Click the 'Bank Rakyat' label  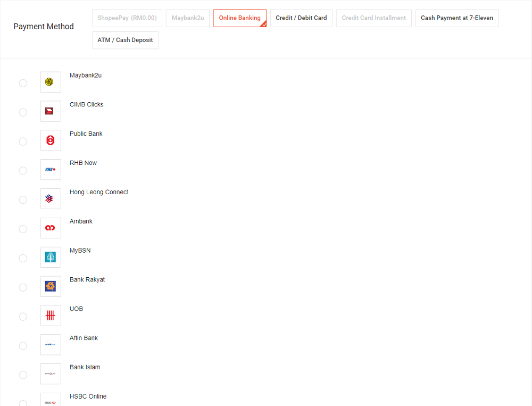point(87,280)
